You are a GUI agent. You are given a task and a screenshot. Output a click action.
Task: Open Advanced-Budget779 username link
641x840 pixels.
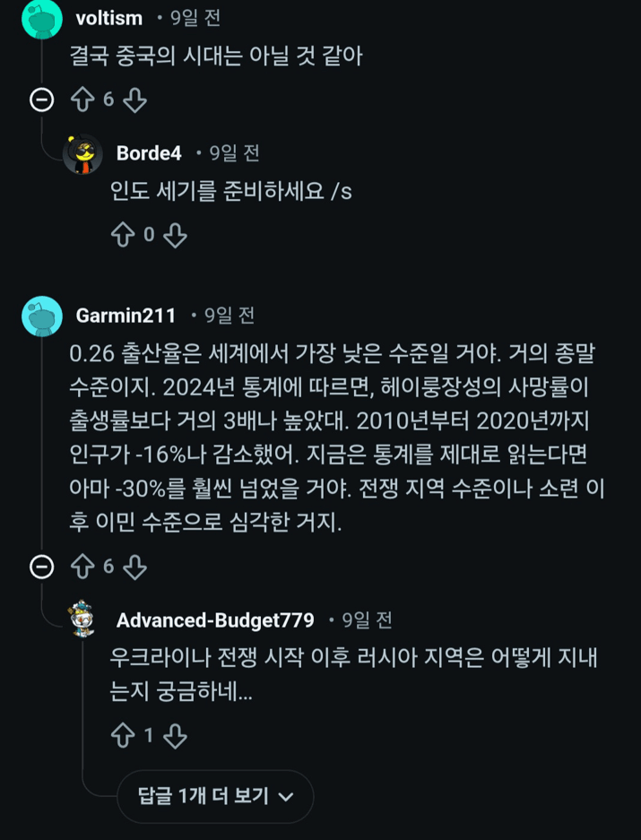tap(215, 619)
